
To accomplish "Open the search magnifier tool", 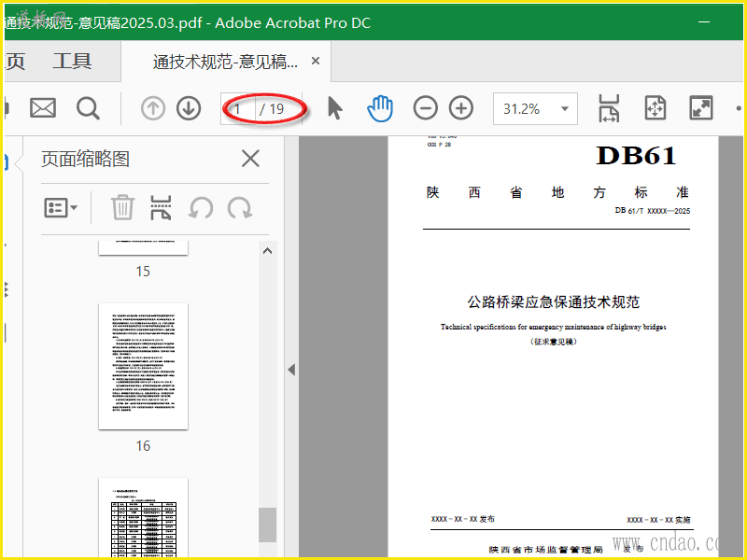I will (x=88, y=108).
